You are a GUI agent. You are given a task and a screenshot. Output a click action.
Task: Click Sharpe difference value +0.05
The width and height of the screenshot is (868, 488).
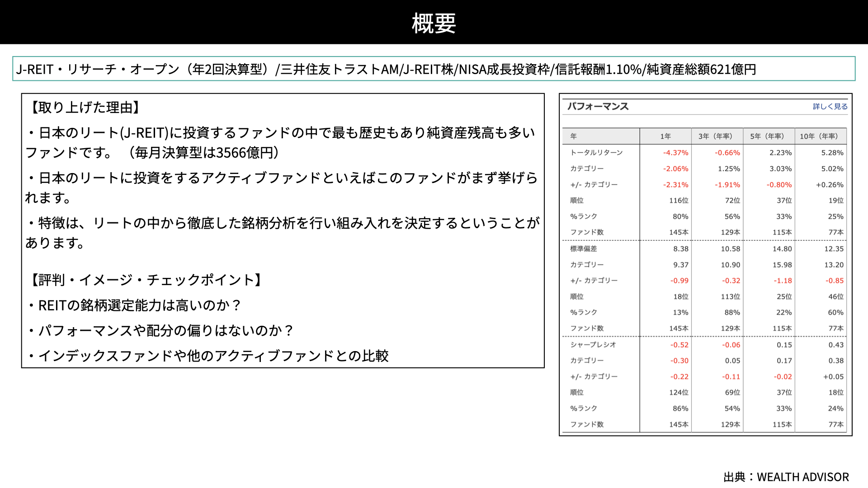833,377
